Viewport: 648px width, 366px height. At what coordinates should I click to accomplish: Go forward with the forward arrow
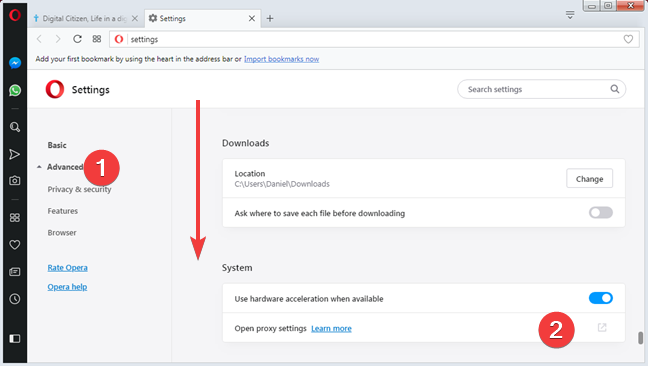pos(58,39)
